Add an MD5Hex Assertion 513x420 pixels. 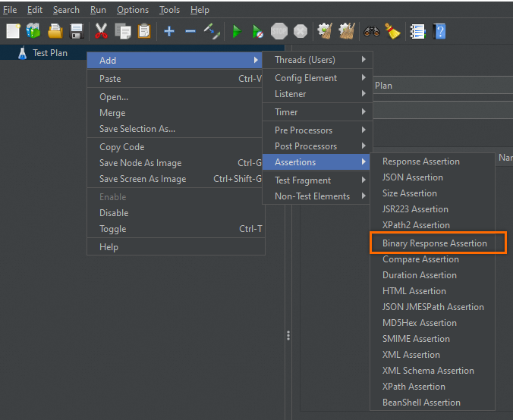pyautogui.click(x=433, y=323)
